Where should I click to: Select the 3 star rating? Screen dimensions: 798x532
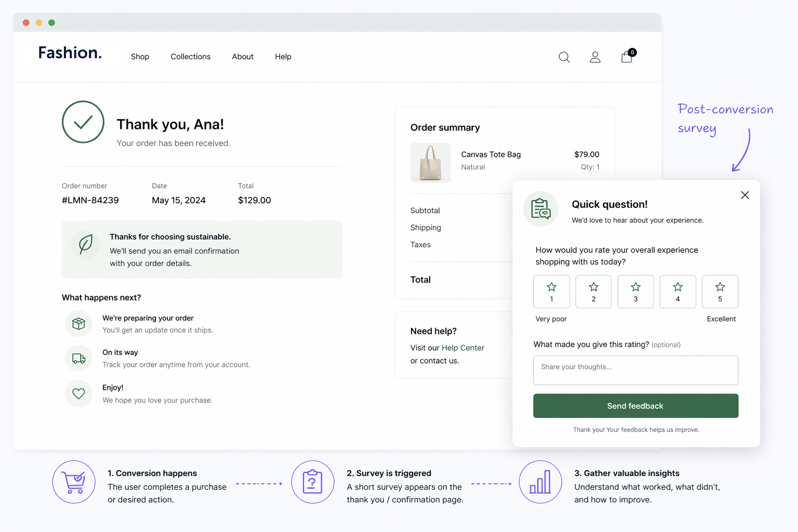(635, 291)
